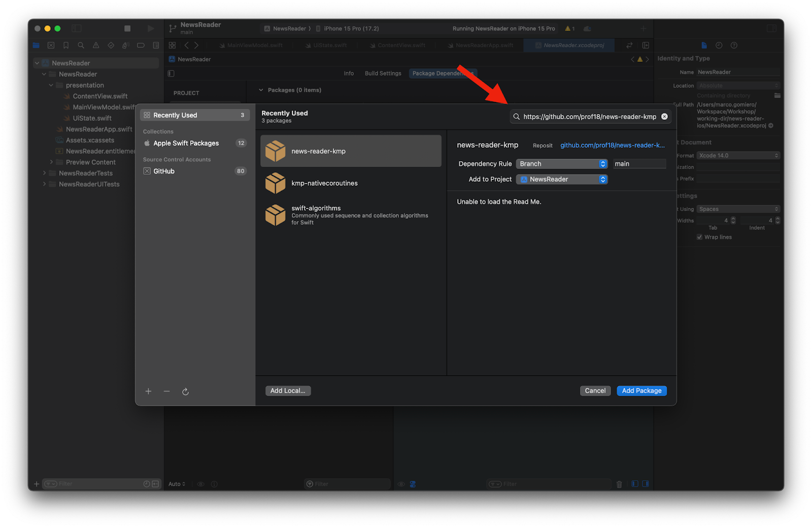
Task: Click the Add Package button
Action: coord(641,391)
